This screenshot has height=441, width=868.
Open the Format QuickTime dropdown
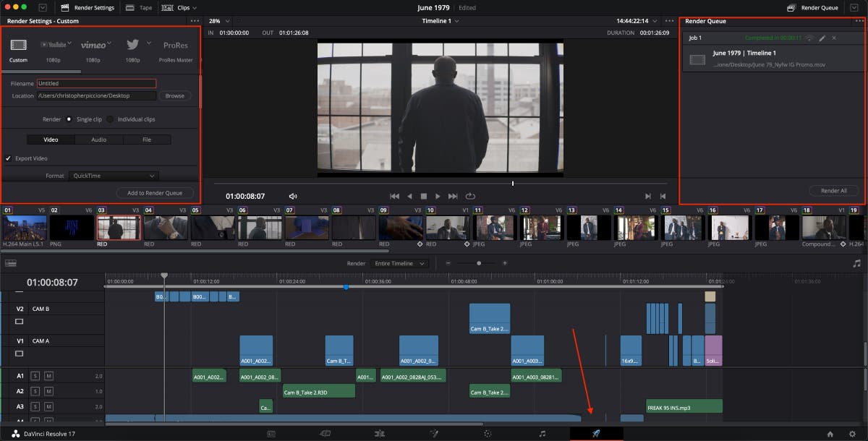click(114, 176)
